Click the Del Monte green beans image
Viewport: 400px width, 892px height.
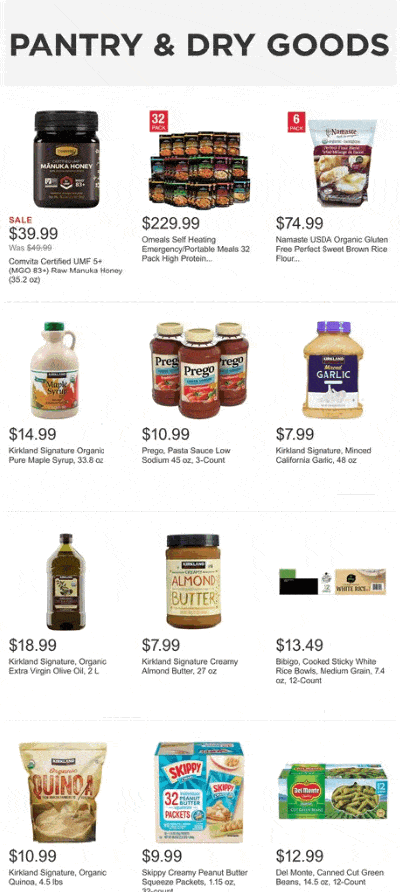333,792
